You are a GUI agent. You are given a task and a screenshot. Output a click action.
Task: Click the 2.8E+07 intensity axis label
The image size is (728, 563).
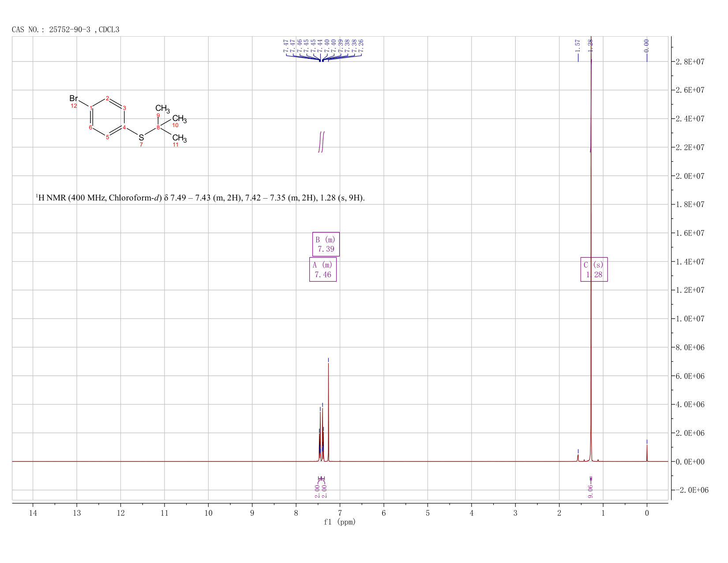click(690, 61)
